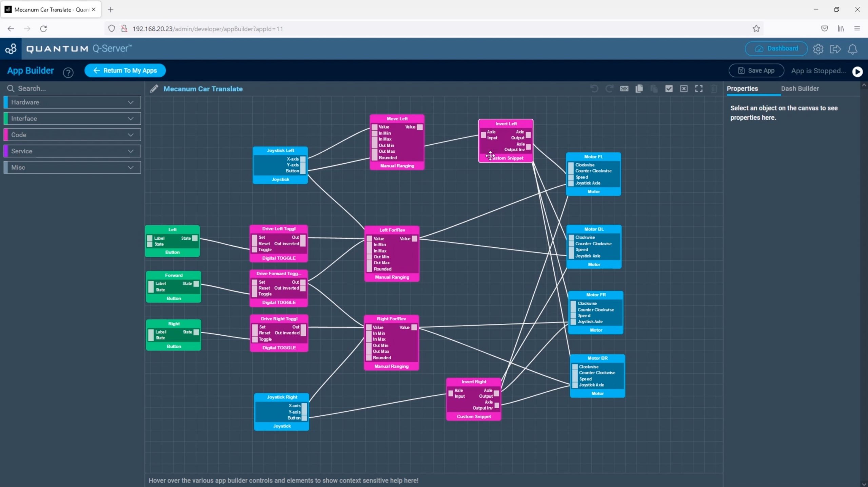Image resolution: width=868 pixels, height=487 pixels.
Task: Expand the Code category
Action: (x=72, y=135)
